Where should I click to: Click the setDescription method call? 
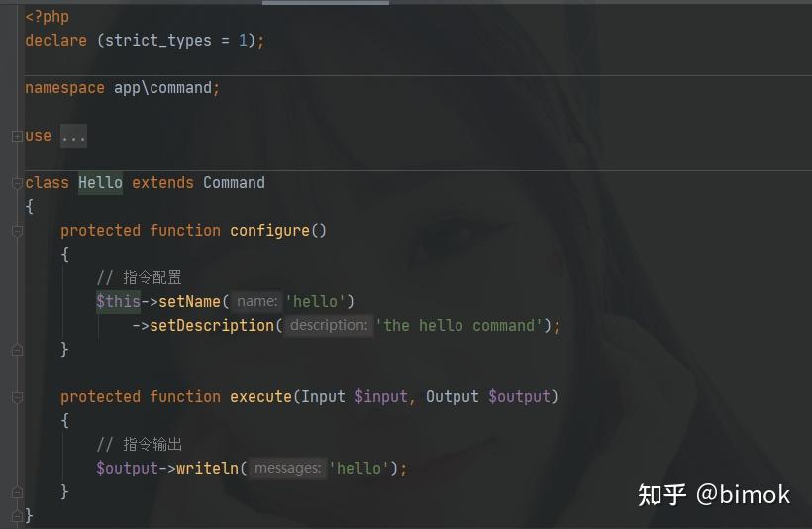point(212,325)
